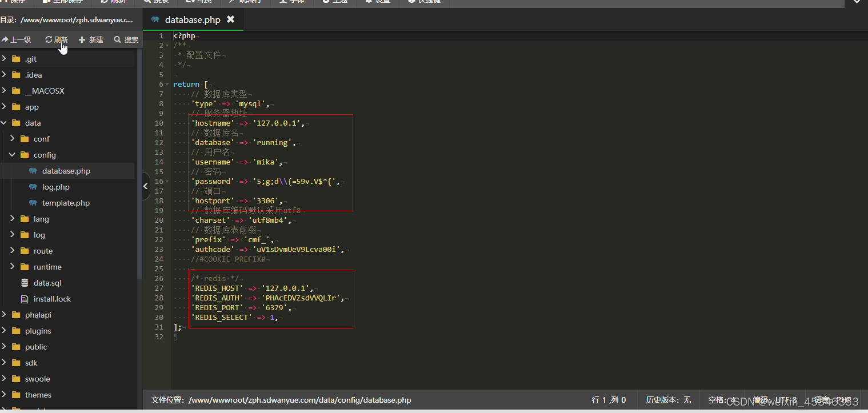The width and height of the screenshot is (868, 413).
Task: Click the PHP elephant icon on the tab
Action: [155, 19]
